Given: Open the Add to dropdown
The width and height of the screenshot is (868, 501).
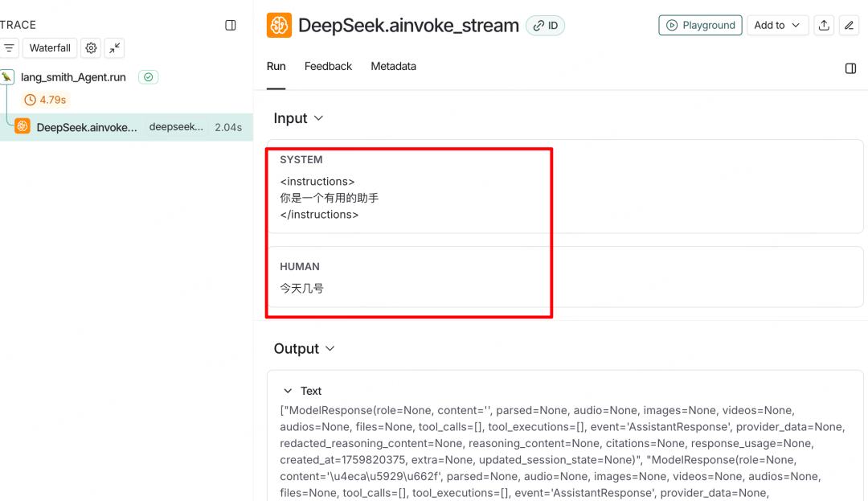Looking at the screenshot, I should coord(777,26).
